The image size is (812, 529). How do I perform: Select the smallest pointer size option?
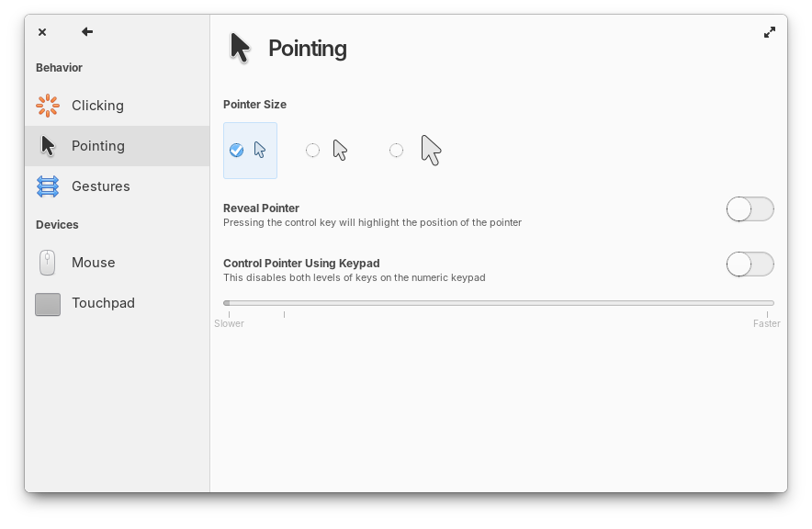point(236,150)
